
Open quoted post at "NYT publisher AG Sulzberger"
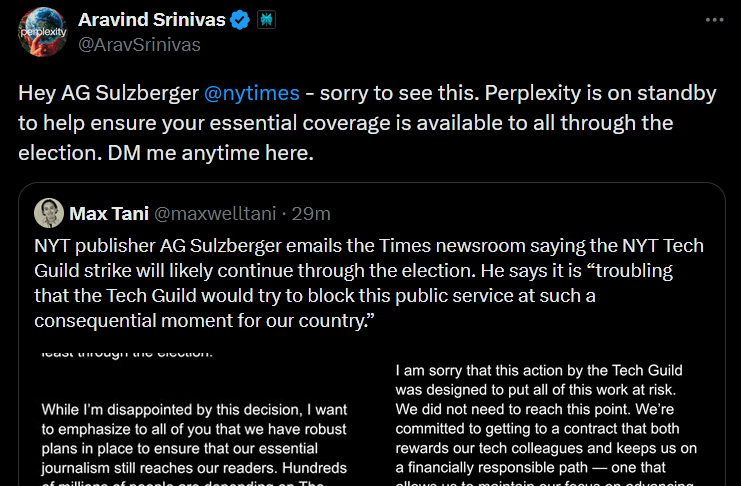140,245
